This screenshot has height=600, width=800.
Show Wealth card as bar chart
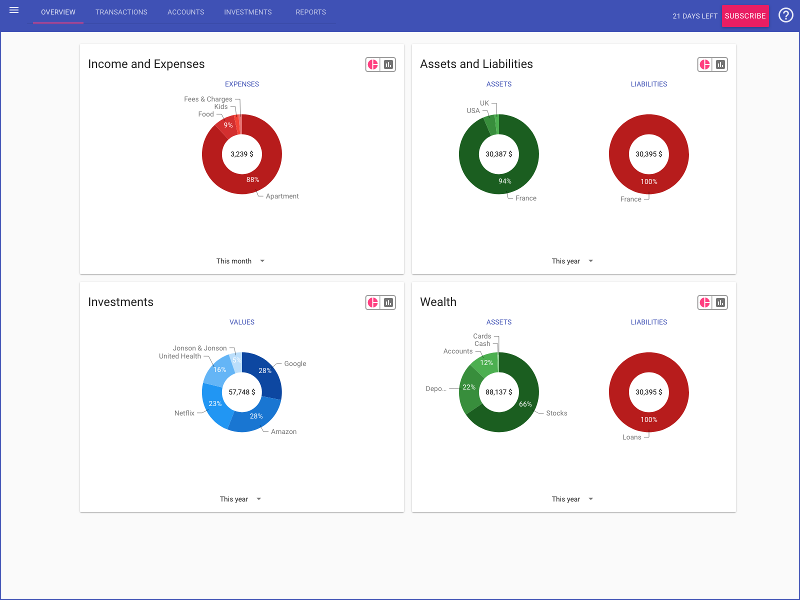click(x=721, y=302)
